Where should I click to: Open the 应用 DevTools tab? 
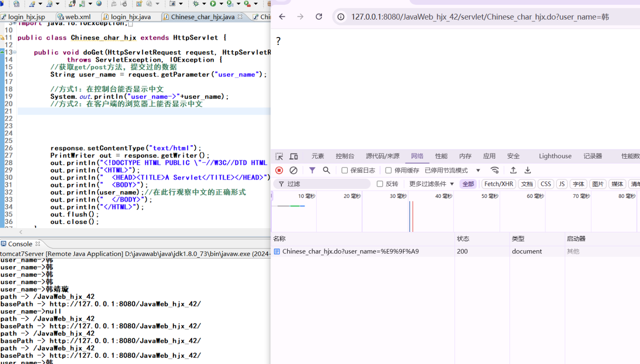click(489, 156)
